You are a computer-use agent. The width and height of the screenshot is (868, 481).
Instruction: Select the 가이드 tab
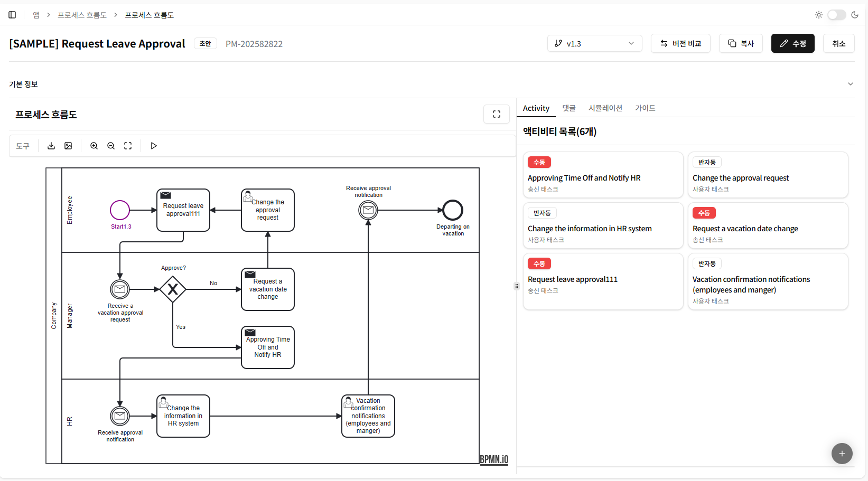pos(645,108)
